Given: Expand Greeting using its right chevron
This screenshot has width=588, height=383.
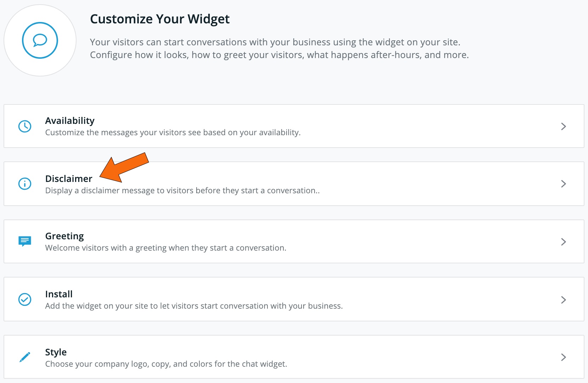Looking at the screenshot, I should (x=564, y=242).
